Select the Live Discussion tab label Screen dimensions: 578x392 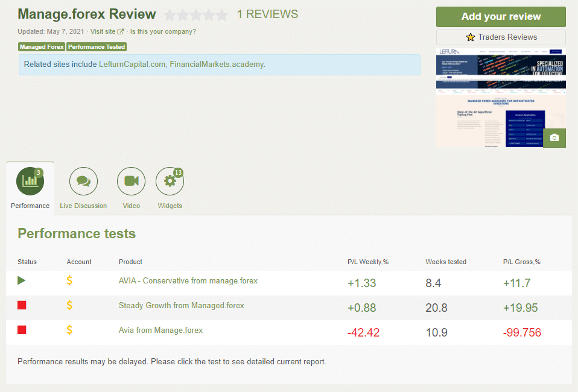pyautogui.click(x=83, y=206)
